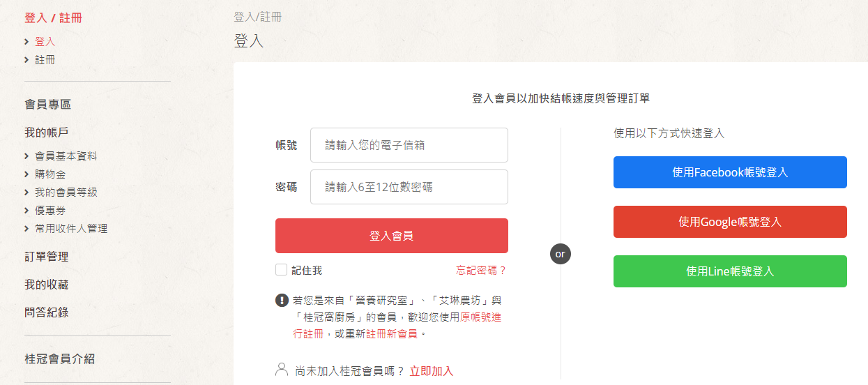The height and width of the screenshot is (385, 868).
Task: Sign in with the red Google button
Action: 730,222
